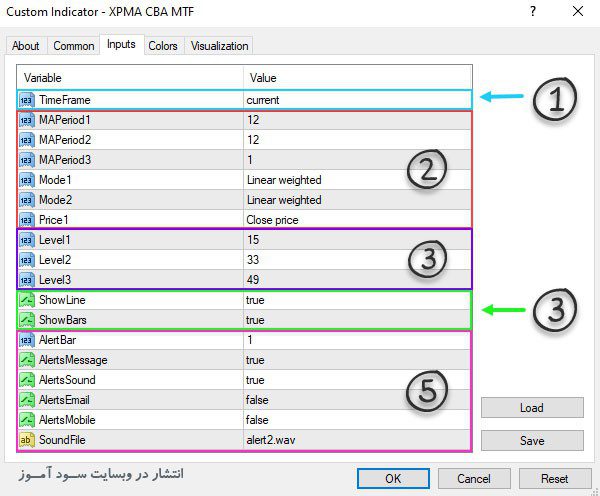
Task: Select the 'TimeFrame' variable name
Action: click(65, 100)
